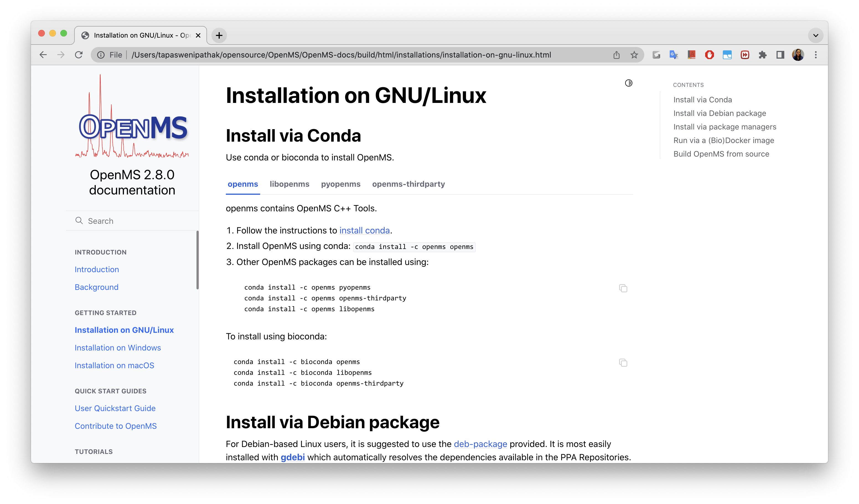This screenshot has height=504, width=859.
Task: Open a new browser tab
Action: 219,35
